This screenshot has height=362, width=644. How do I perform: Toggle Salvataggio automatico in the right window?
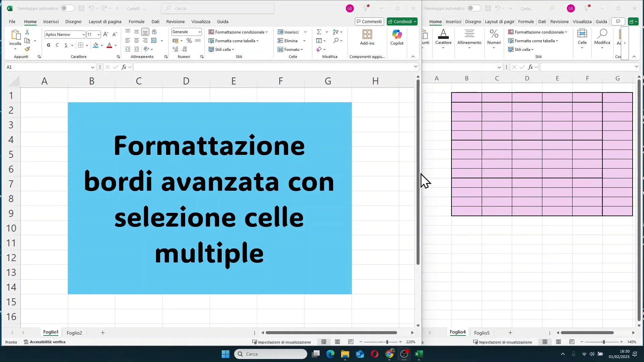[474, 8]
